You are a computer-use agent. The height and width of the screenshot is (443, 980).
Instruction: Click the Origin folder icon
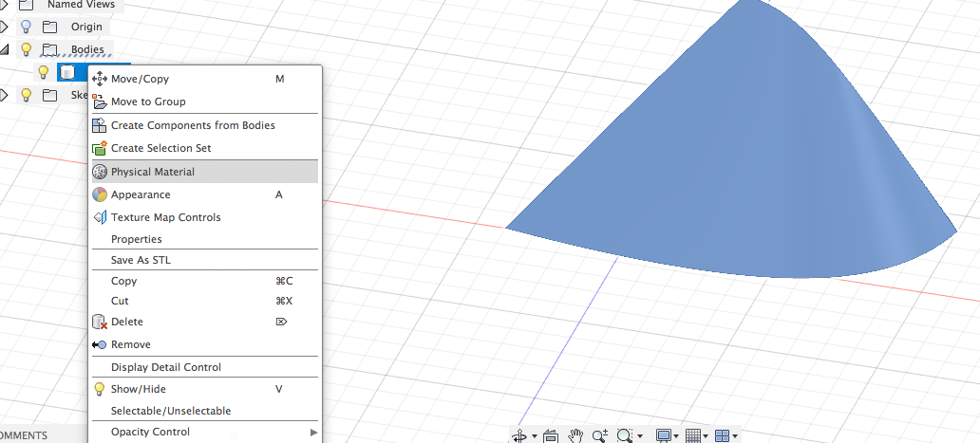coord(49,27)
